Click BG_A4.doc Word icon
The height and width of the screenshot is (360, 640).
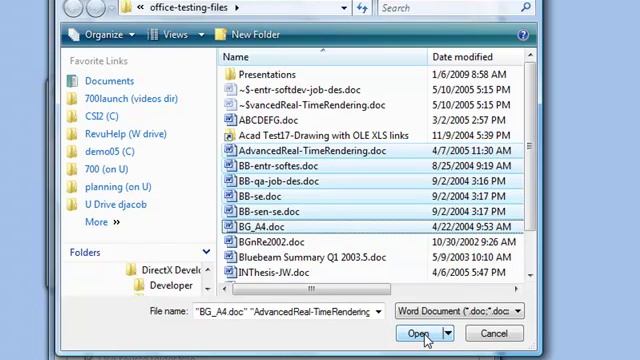(x=230, y=227)
